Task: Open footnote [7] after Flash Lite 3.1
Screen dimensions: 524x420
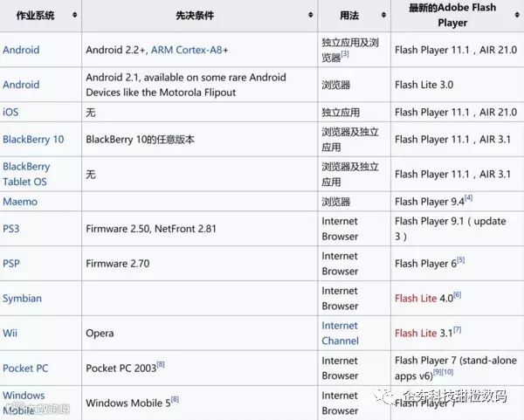Action: click(x=458, y=330)
